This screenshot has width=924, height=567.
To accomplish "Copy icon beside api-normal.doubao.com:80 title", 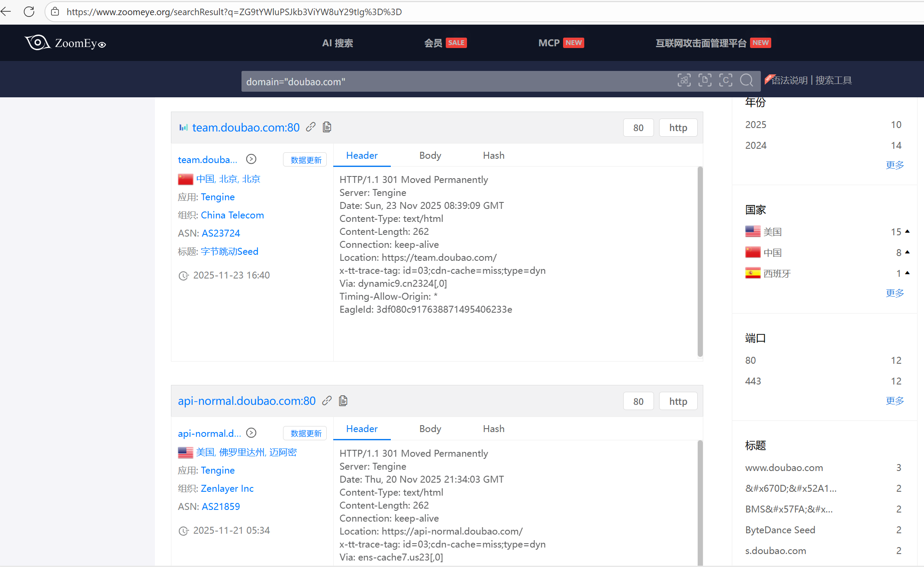I will click(x=343, y=401).
